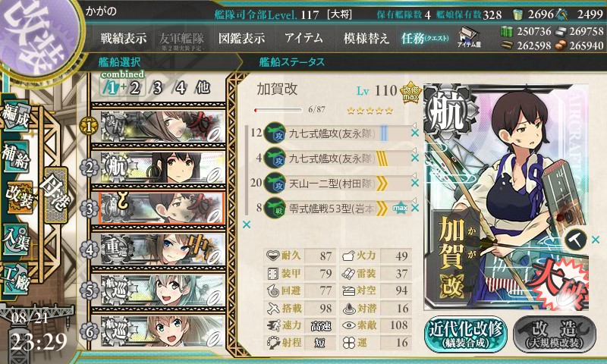This screenshot has height=364, width=607.
Task: Select the 補給 (resupply) sidebar icon
Action: tap(16, 157)
